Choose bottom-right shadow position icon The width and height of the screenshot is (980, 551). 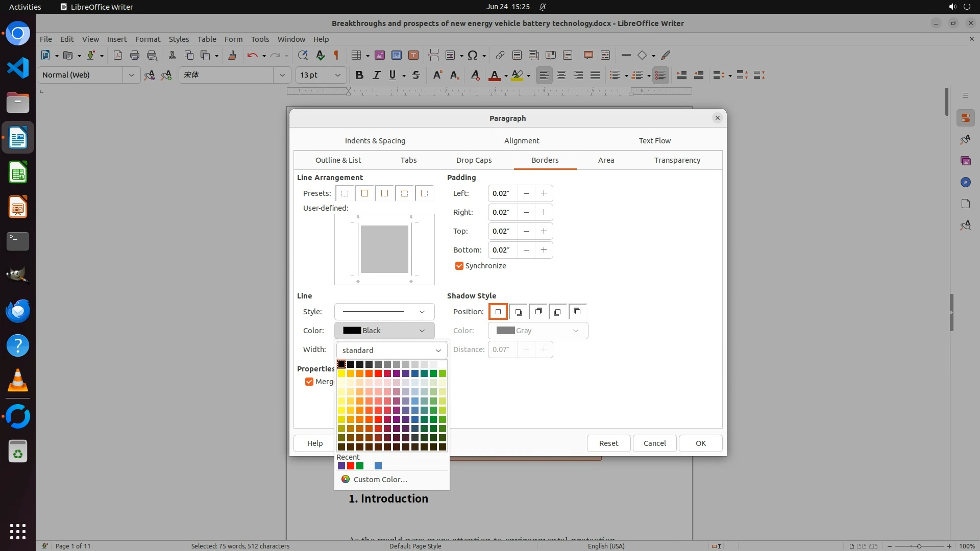click(x=518, y=312)
